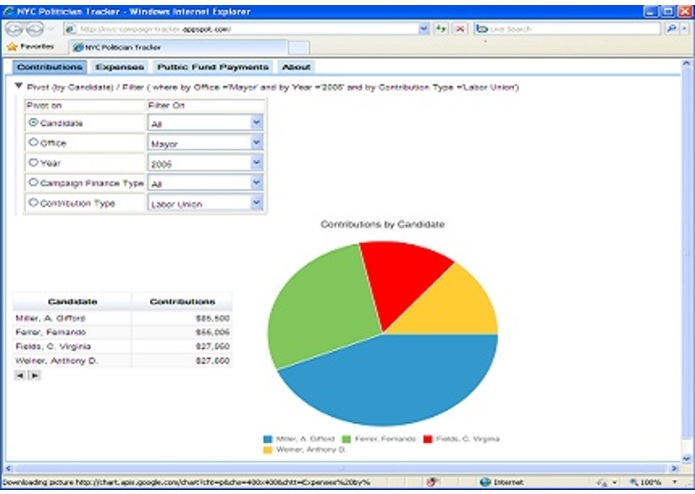
Task: Click the browser Back arrow button
Action: (x=14, y=29)
